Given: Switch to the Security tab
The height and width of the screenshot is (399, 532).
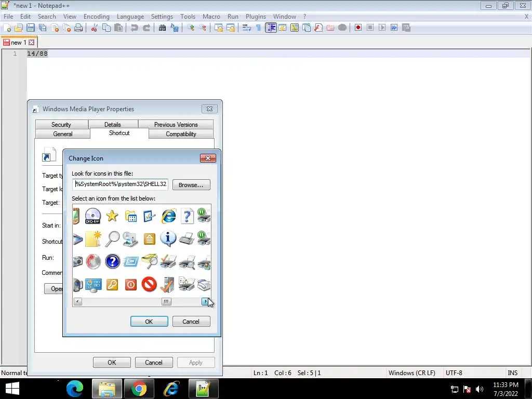Looking at the screenshot, I should tap(61, 125).
